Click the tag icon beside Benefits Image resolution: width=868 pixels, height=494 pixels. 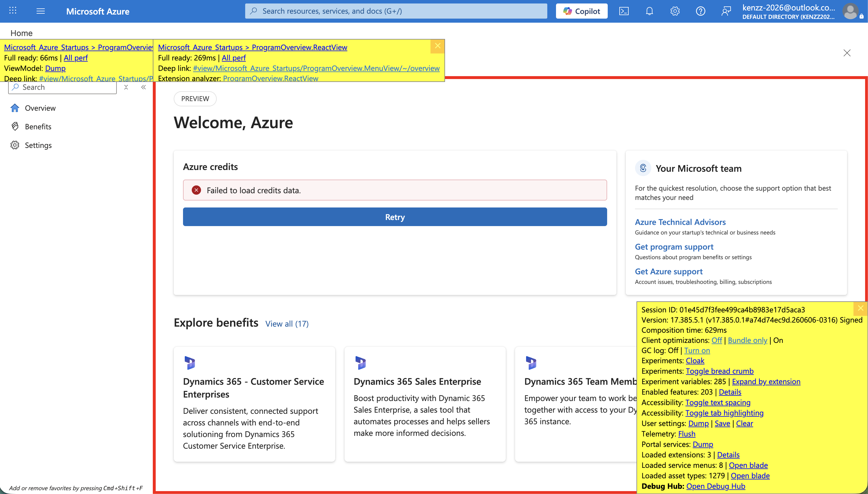click(15, 127)
